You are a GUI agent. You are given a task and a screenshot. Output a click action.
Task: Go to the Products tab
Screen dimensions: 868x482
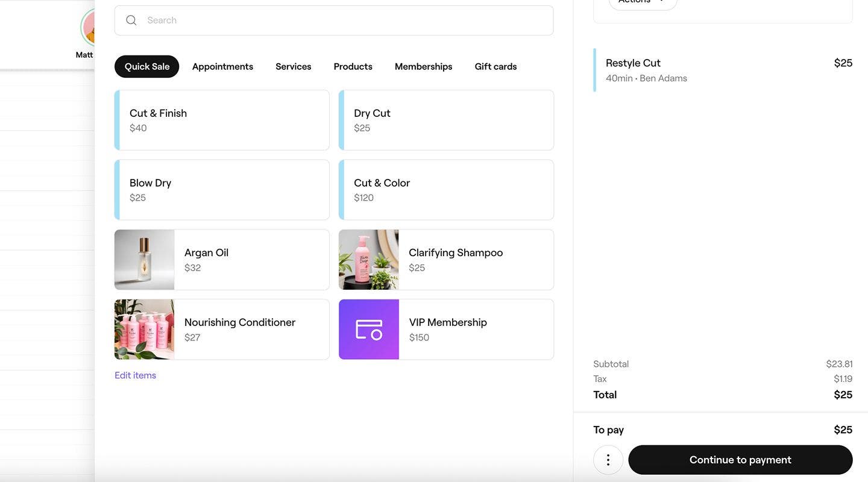[353, 67]
